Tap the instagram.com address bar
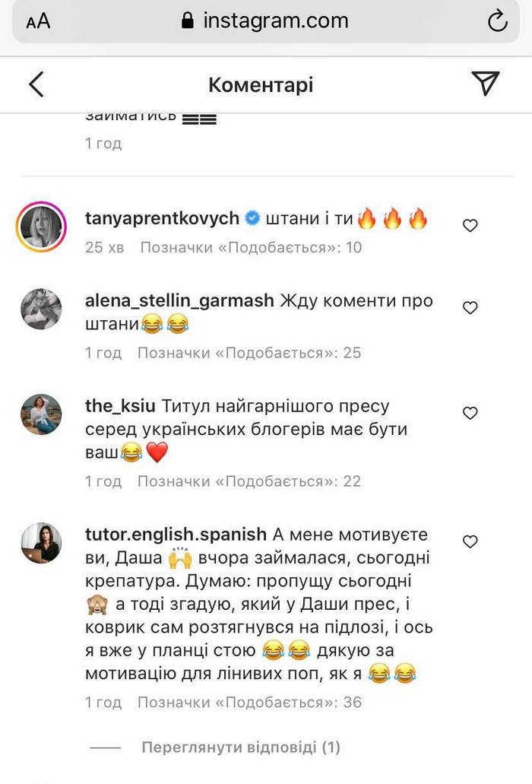Image resolution: width=532 pixels, height=784 pixels. [x=264, y=21]
